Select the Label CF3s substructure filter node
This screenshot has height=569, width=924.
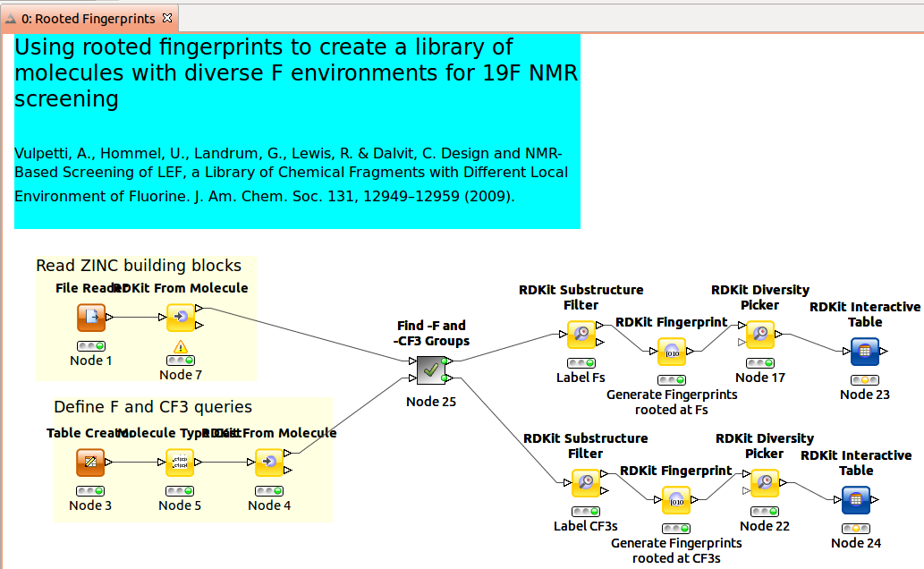586,482
